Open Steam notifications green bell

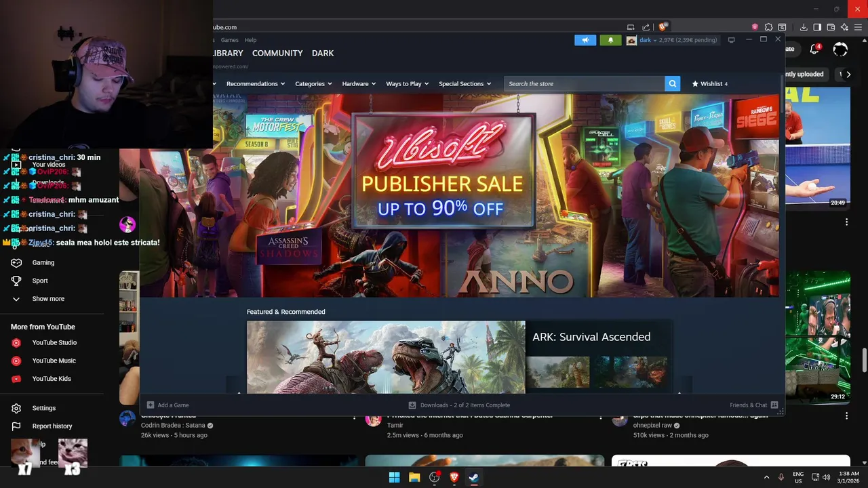tap(610, 40)
